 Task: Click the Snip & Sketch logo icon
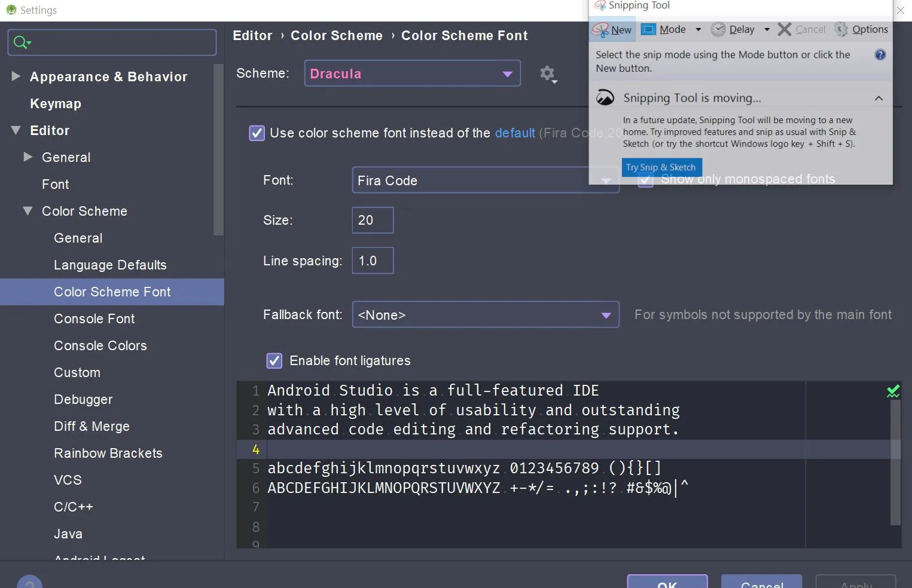605,98
